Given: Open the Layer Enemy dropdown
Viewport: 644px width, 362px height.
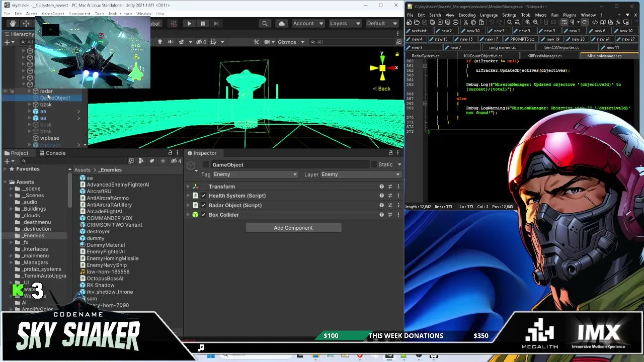Looking at the screenshot, I should tap(360, 174).
